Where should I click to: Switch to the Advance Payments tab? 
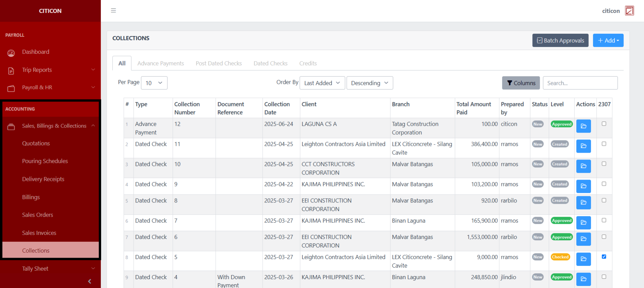(x=160, y=63)
